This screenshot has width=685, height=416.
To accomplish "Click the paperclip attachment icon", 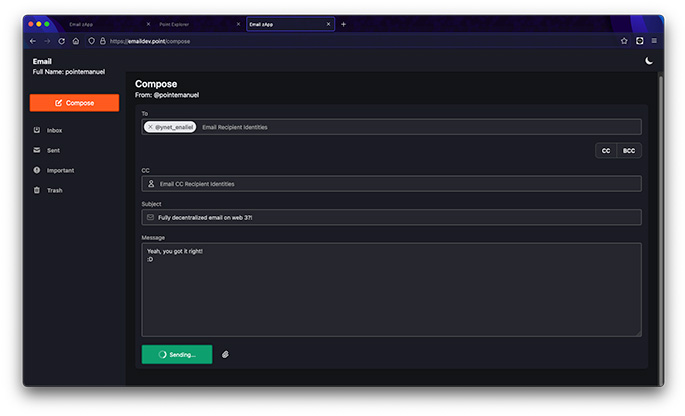I will coord(225,354).
